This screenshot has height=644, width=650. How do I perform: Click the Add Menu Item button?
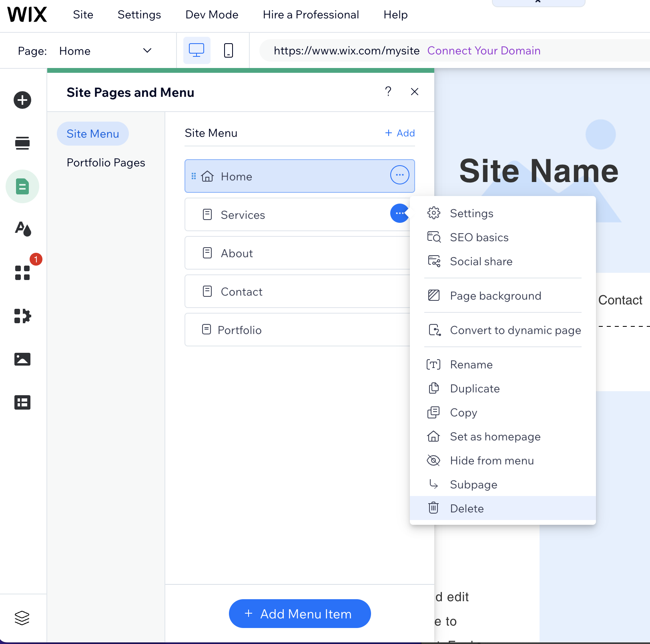tap(300, 614)
